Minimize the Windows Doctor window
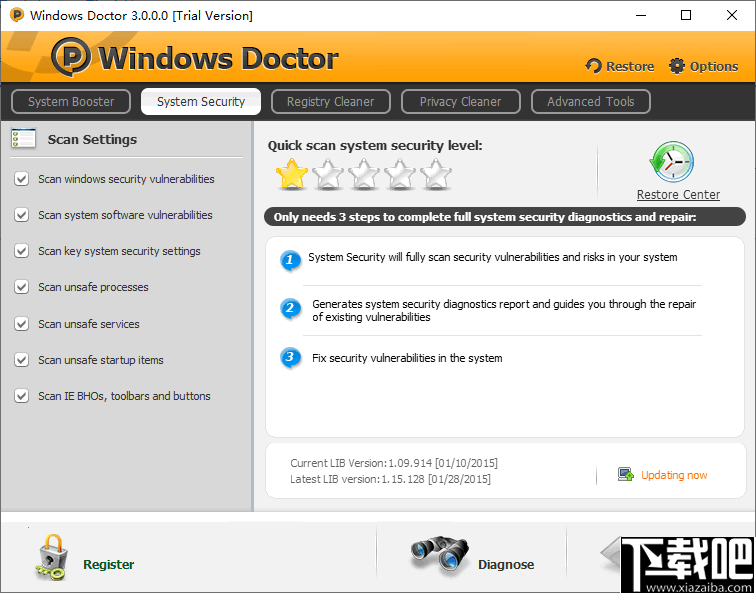 click(x=641, y=15)
